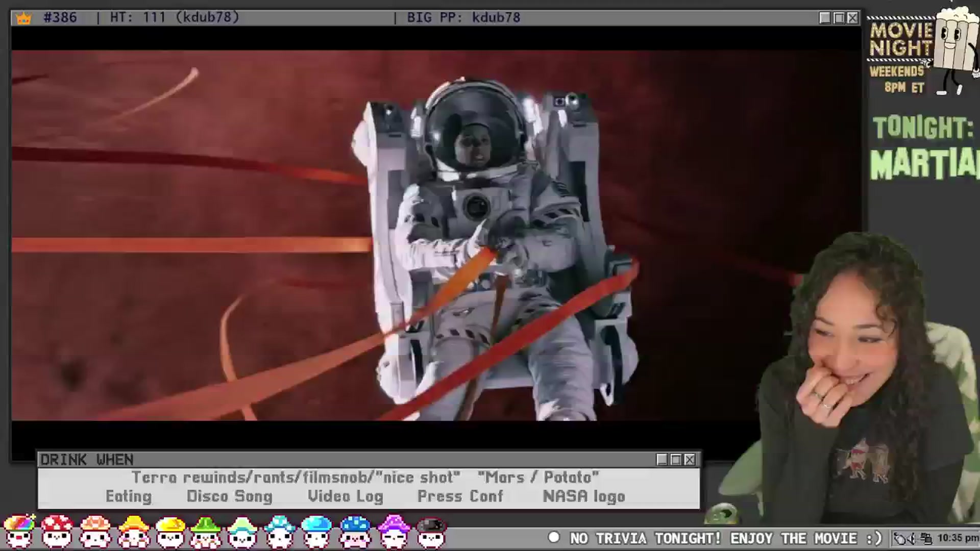Click the black-capped mushroom icon
Screen dimensions: 980x551
coord(431,532)
